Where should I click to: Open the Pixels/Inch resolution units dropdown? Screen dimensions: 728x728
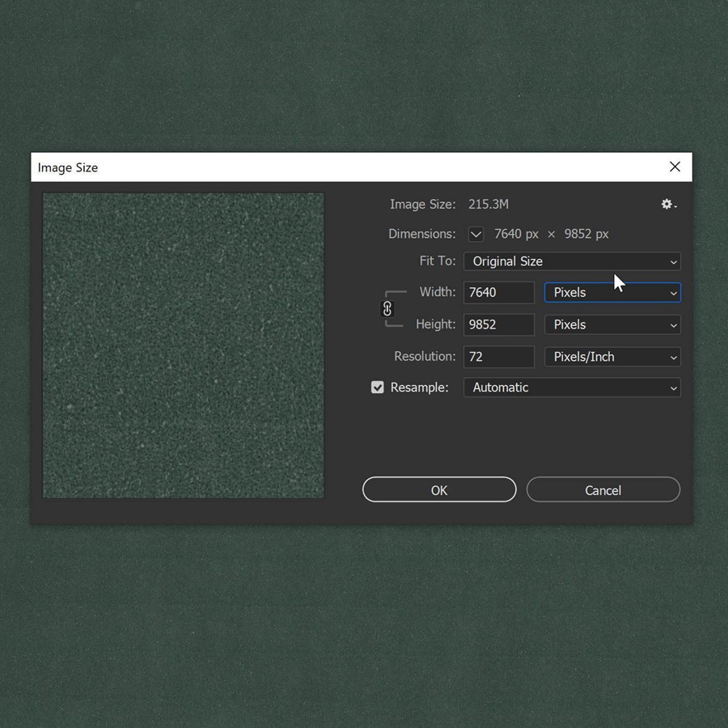pos(612,357)
